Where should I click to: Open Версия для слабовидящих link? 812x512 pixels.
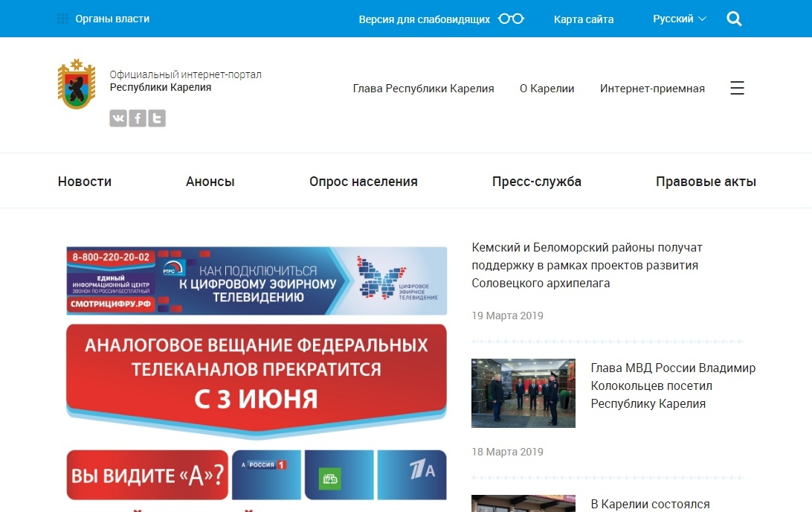pos(424,19)
